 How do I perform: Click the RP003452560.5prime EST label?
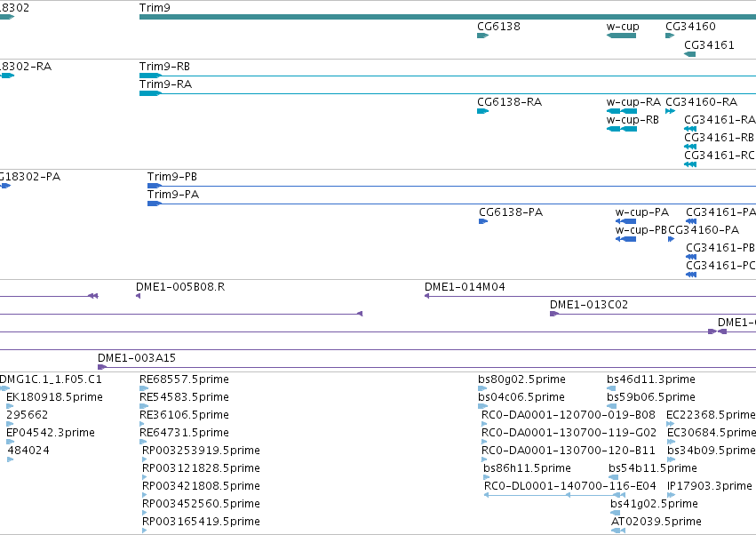[201, 504]
